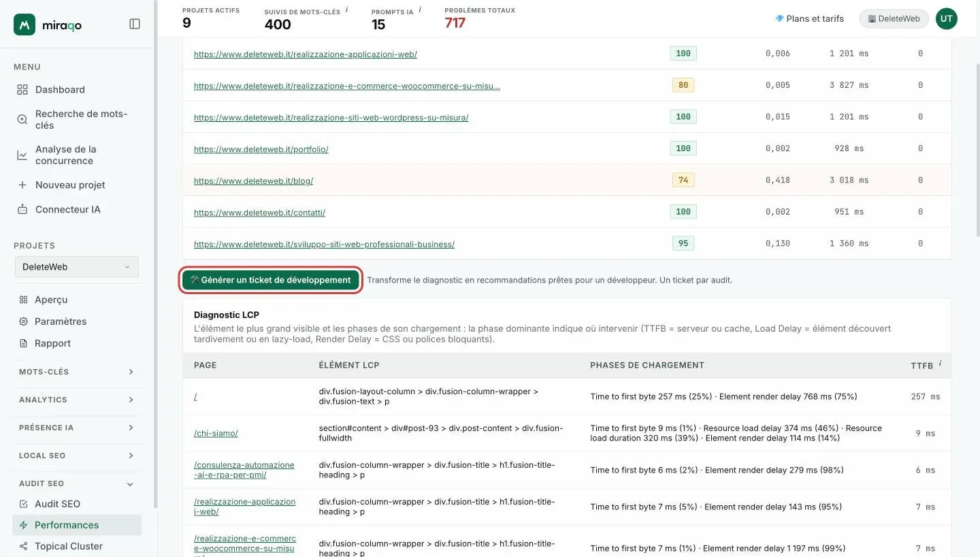This screenshot has height=557, width=980.
Task: Click the 717 problèmes totaux value
Action: [x=455, y=23]
